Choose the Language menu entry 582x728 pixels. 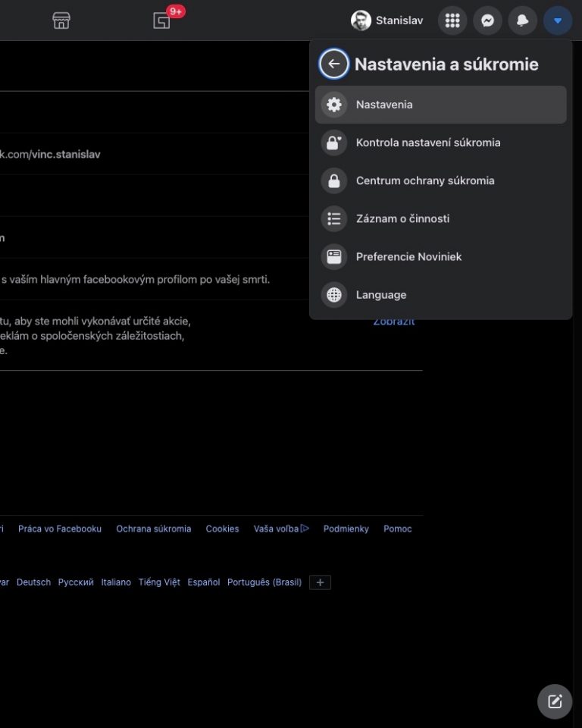pyautogui.click(x=440, y=295)
